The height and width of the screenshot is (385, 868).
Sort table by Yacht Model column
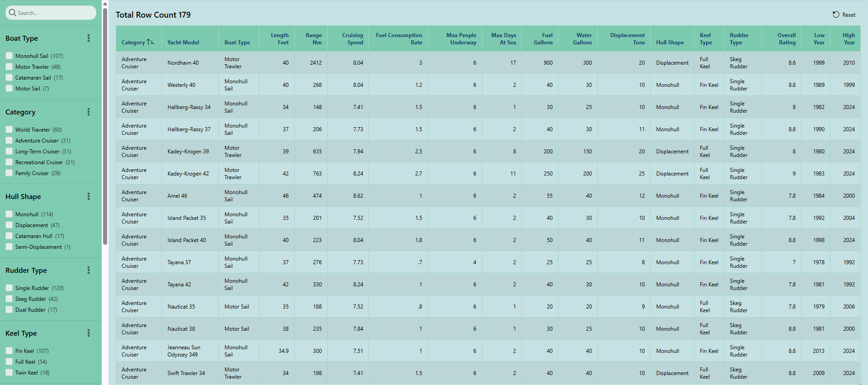pos(183,43)
